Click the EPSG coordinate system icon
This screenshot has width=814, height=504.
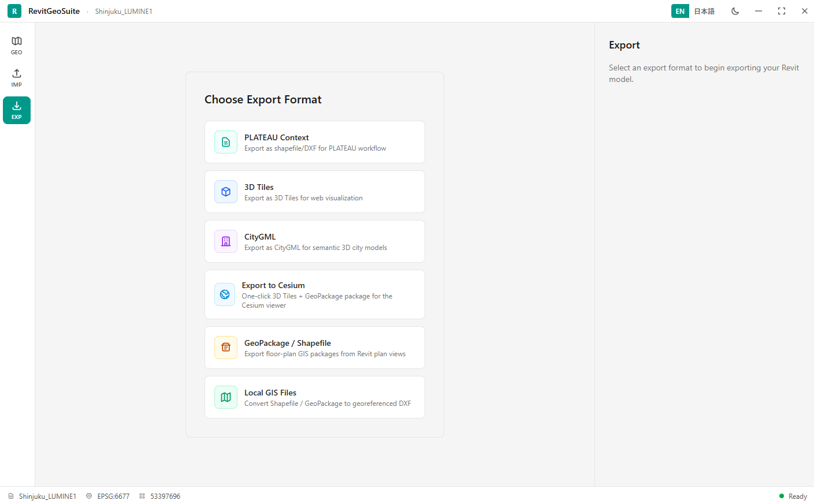[89, 496]
